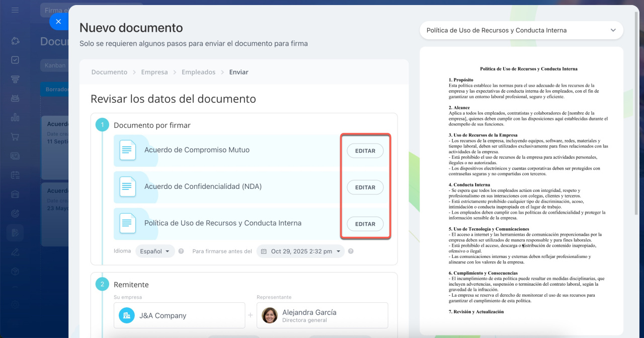Screen dimensions: 644x338
Task: Open the Tasks checkmark icon in sidebar
Action: 15,60
